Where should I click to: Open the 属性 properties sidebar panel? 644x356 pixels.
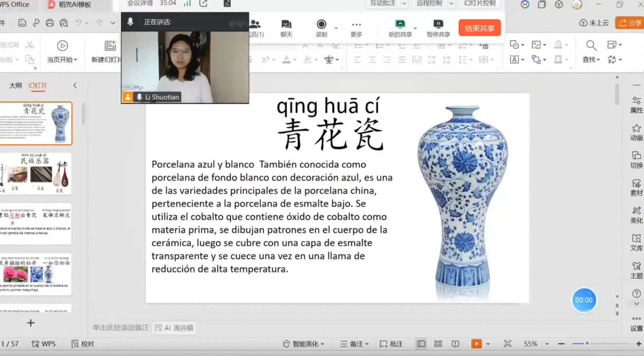tap(636, 105)
